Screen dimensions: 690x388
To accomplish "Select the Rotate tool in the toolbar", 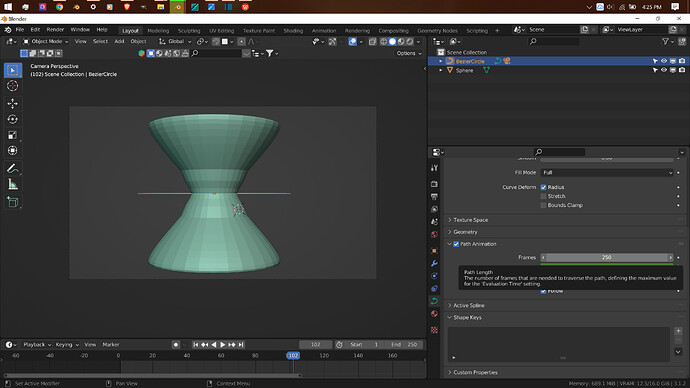I will [x=12, y=119].
